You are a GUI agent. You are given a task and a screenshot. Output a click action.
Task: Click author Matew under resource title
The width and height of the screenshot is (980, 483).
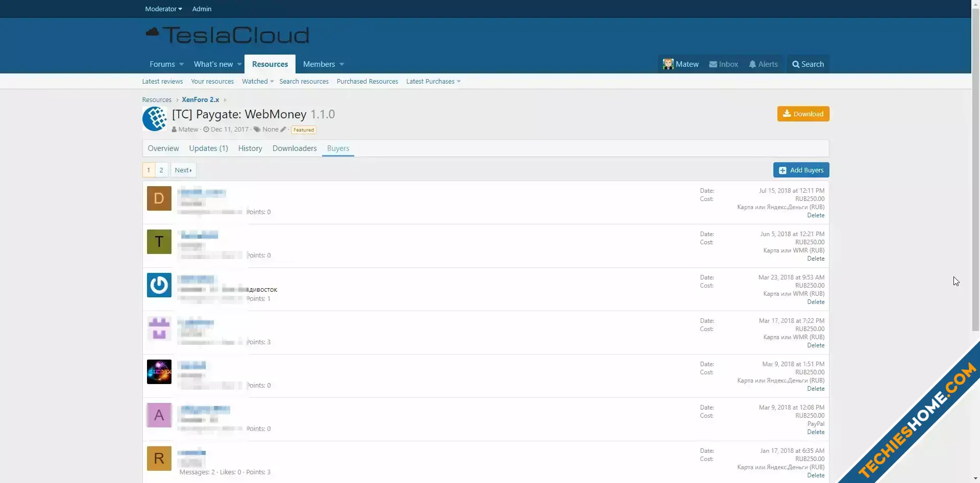[188, 130]
